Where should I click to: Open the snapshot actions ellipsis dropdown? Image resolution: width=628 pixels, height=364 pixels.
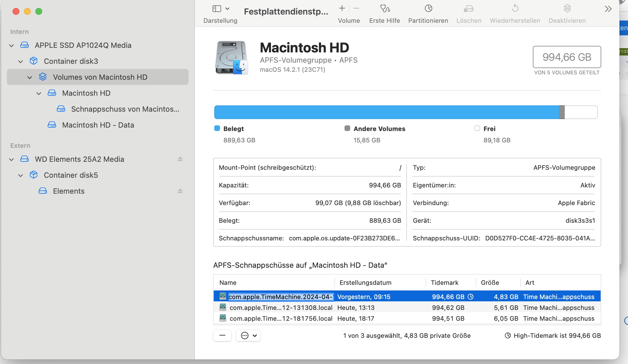pyautogui.click(x=248, y=336)
